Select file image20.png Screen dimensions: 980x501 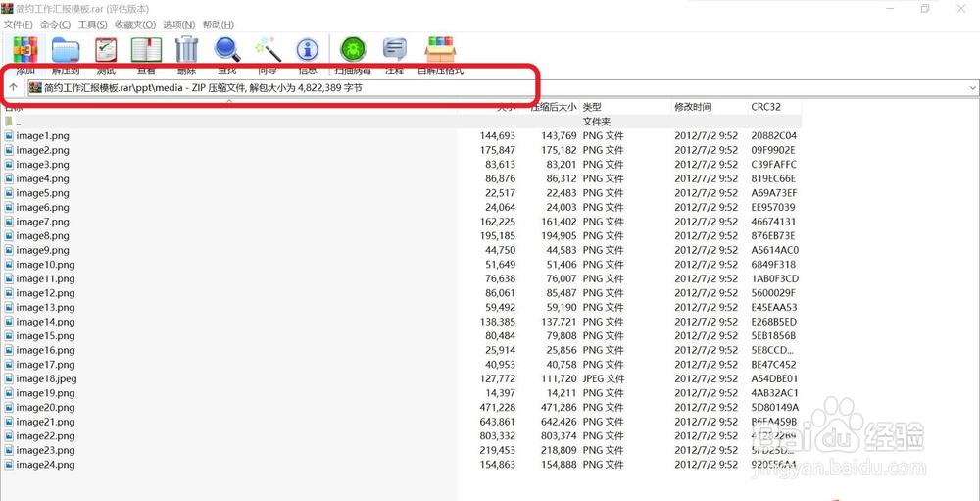[x=46, y=407]
